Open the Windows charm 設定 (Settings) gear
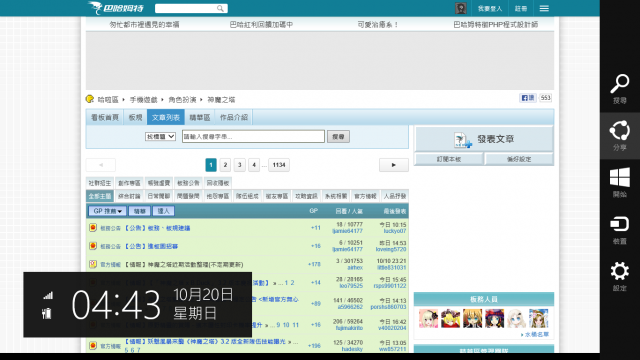 pyautogui.click(x=620, y=271)
